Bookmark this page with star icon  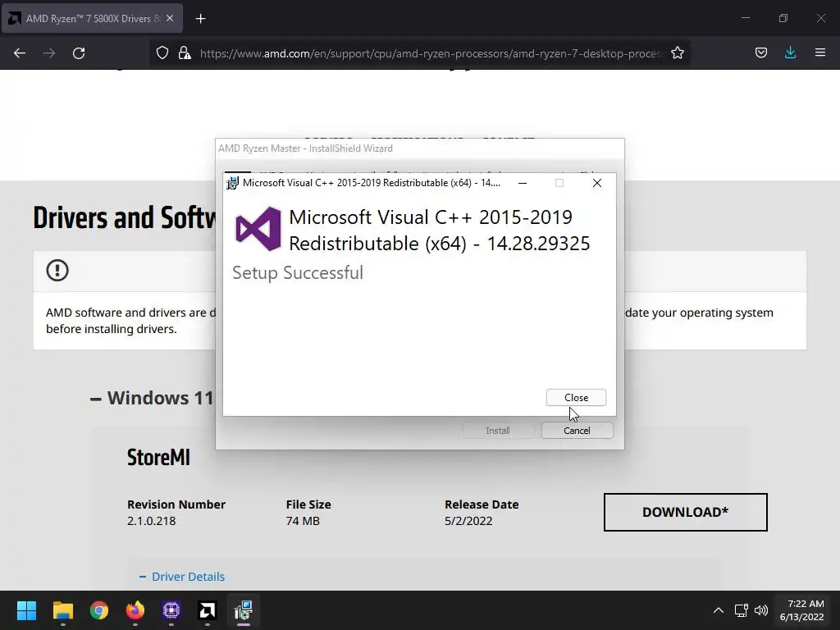pyautogui.click(x=677, y=52)
